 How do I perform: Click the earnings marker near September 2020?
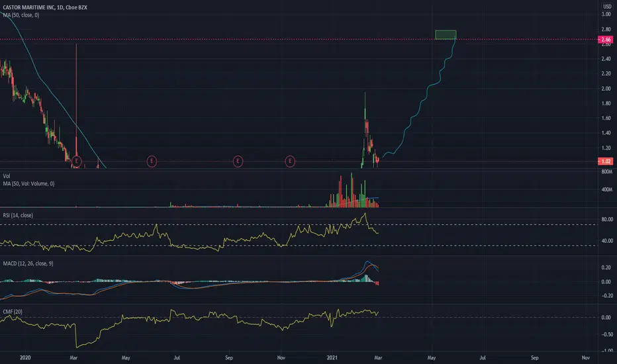pos(238,161)
